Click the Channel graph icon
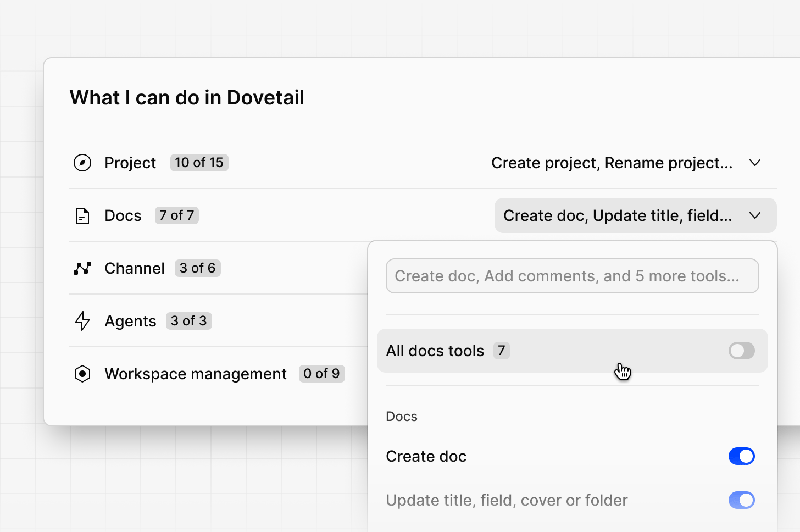The height and width of the screenshot is (532, 800). (82, 268)
